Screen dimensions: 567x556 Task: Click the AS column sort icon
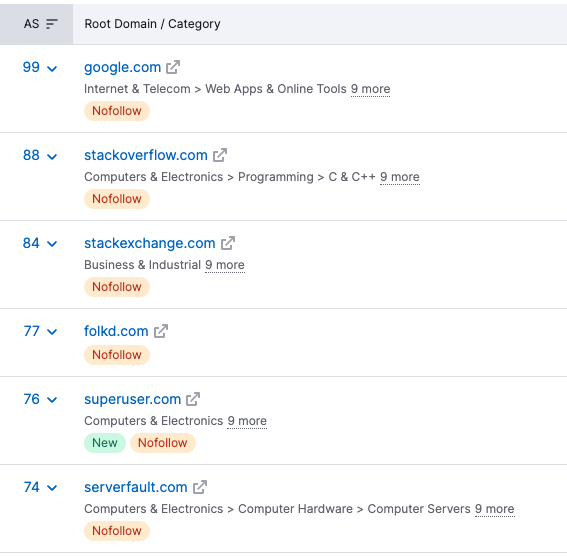(x=52, y=24)
